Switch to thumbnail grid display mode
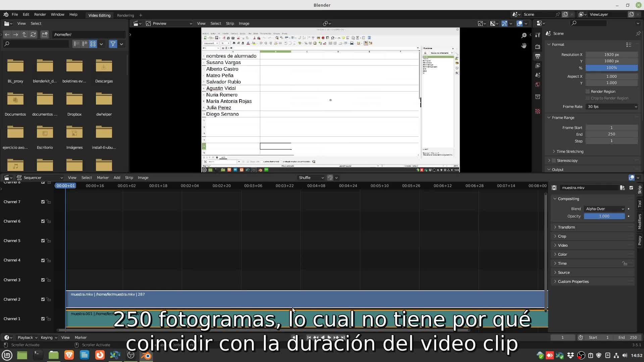 click(93, 44)
